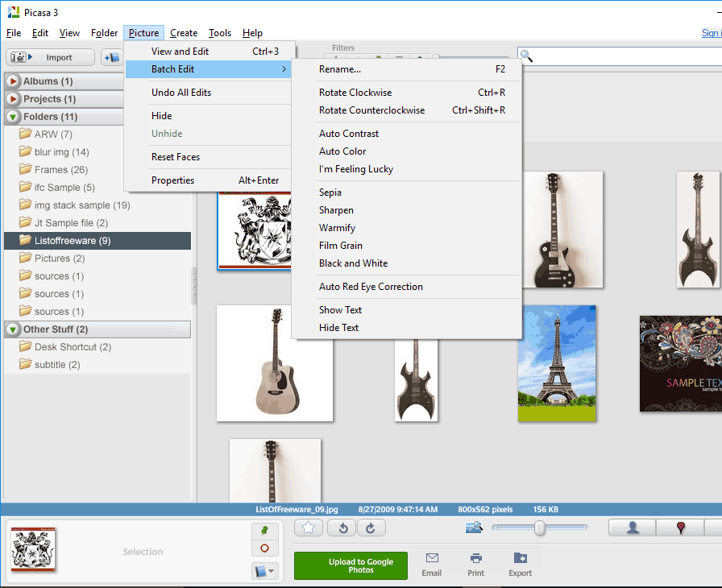
Task: Click the subtitle folder icon
Action: tap(25, 364)
